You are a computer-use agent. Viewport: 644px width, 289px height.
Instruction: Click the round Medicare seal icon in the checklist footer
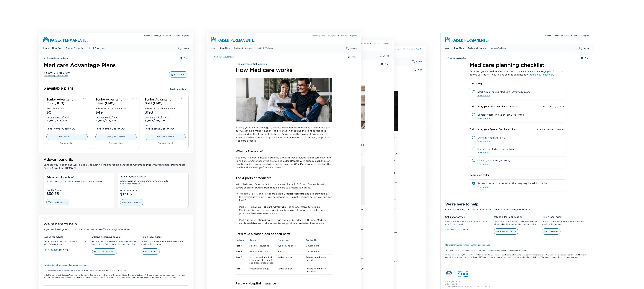(449, 274)
